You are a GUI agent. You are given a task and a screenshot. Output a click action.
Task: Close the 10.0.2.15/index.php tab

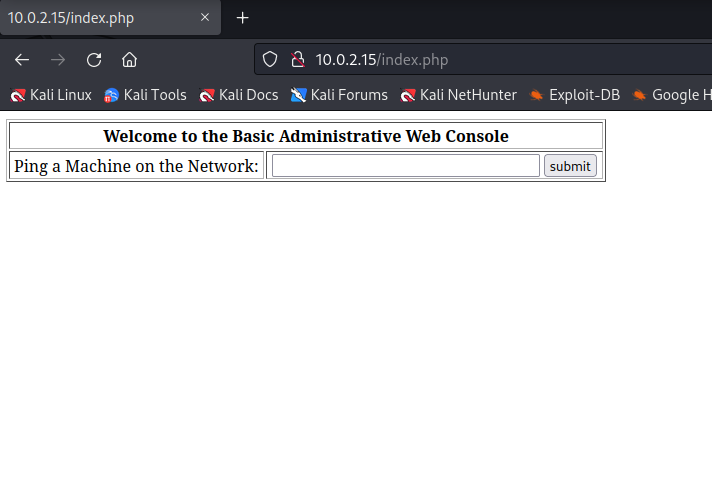coord(205,17)
